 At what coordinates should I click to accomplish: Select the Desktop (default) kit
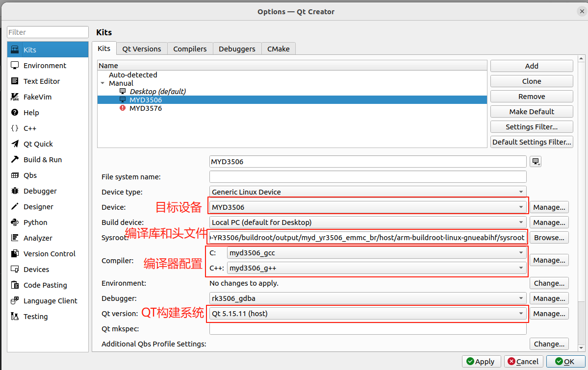pyautogui.click(x=292, y=92)
